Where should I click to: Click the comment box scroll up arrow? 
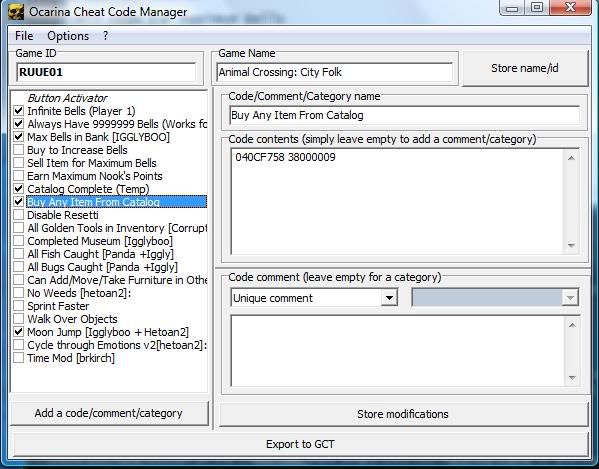click(572, 325)
